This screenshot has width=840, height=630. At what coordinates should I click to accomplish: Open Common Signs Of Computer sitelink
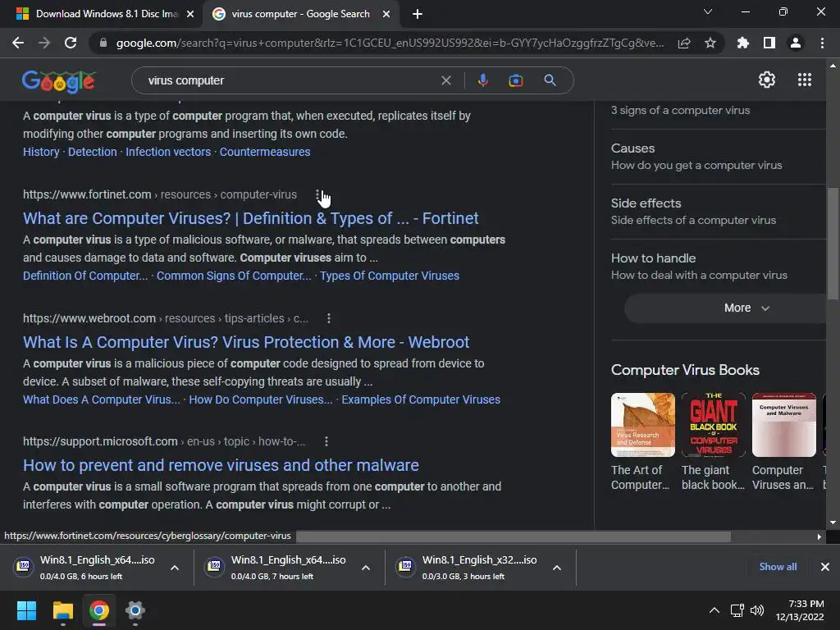(x=234, y=276)
